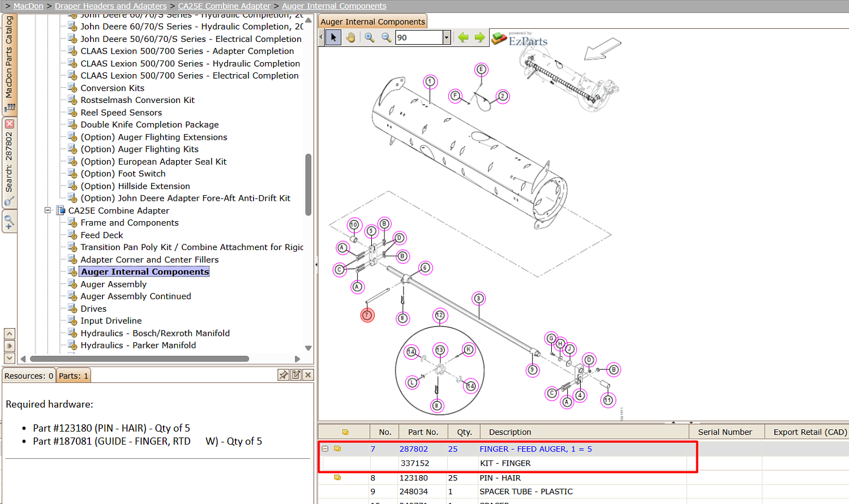Click MacDon breadcrumb link
Image resolution: width=849 pixels, height=504 pixels.
pyautogui.click(x=28, y=6)
